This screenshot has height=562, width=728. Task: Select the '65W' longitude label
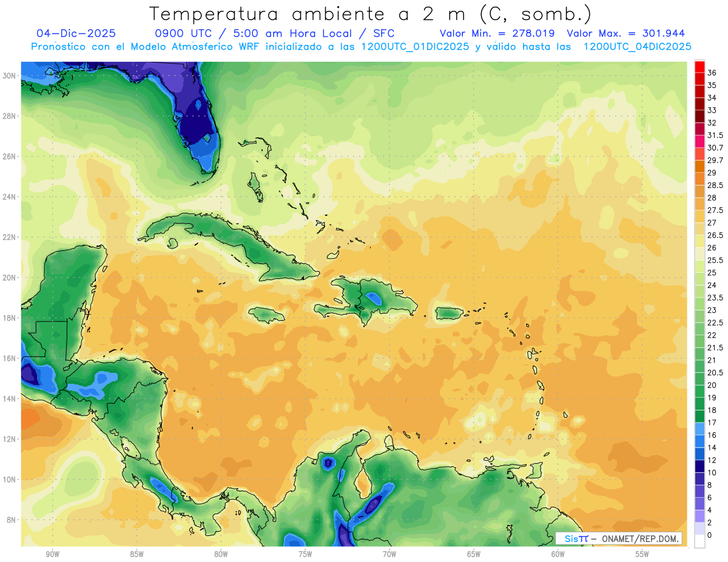click(x=474, y=554)
